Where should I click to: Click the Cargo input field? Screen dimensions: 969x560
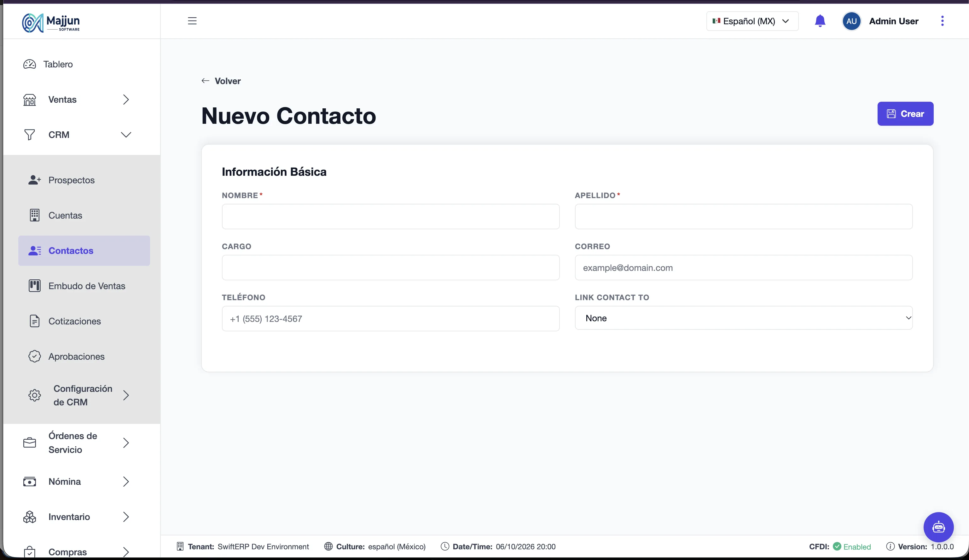[390, 268]
